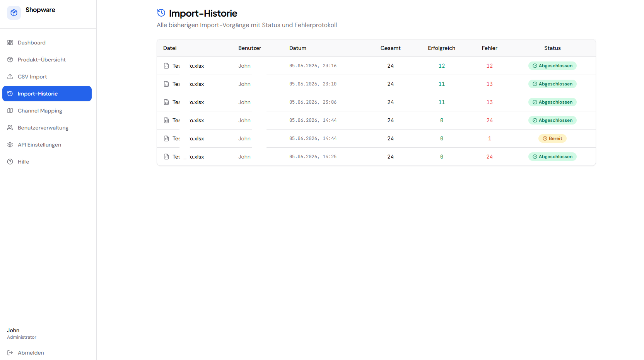Open Benutzerverwaltung
Viewport: 644px width, 360px height.
[47, 128]
